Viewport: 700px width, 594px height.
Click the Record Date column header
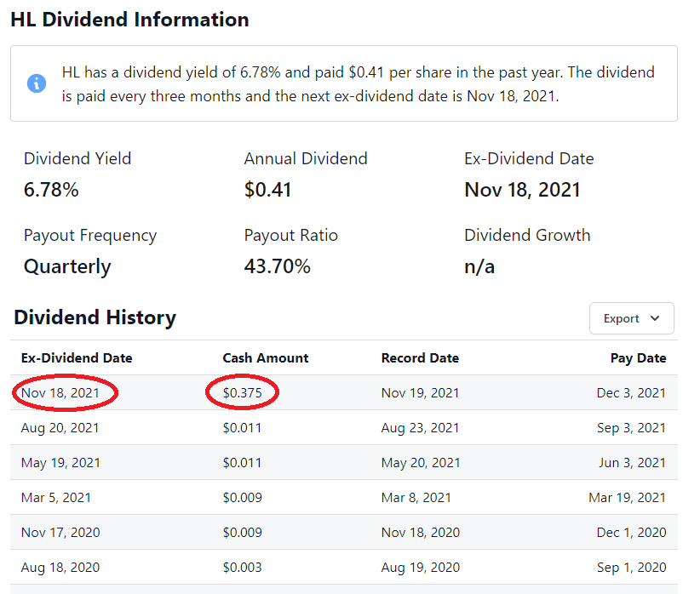tap(420, 358)
